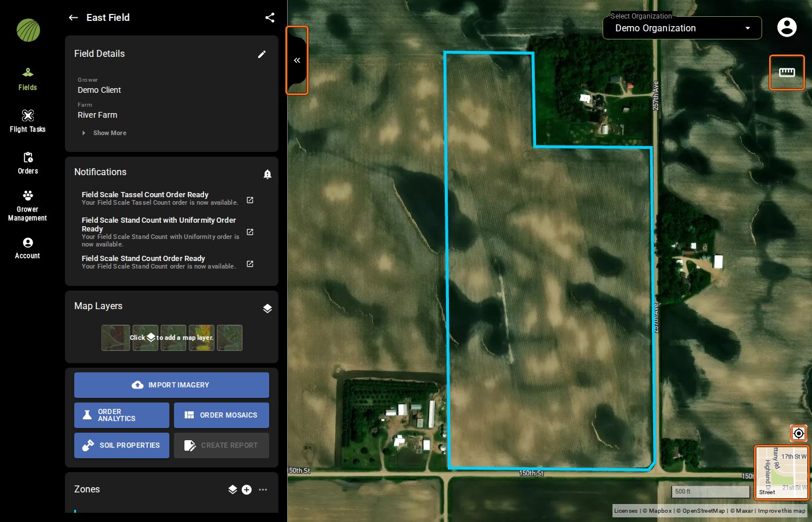Expand Show More field details
The height and width of the screenshot is (522, 812).
(x=104, y=133)
